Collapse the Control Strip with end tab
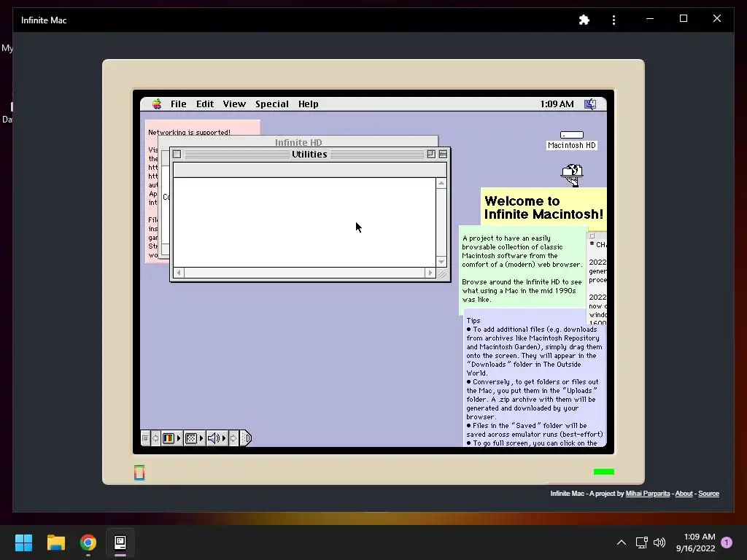Screen dimensions: 747x560 (245, 438)
